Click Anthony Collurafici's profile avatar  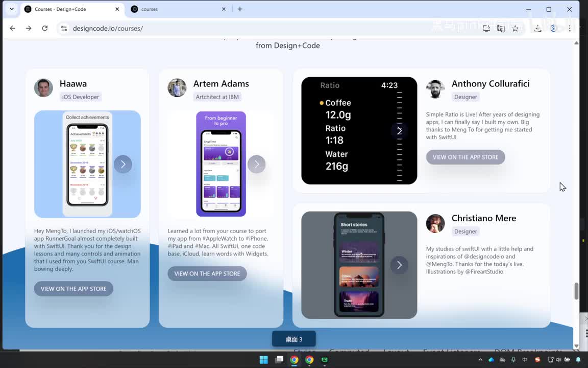[435, 89]
